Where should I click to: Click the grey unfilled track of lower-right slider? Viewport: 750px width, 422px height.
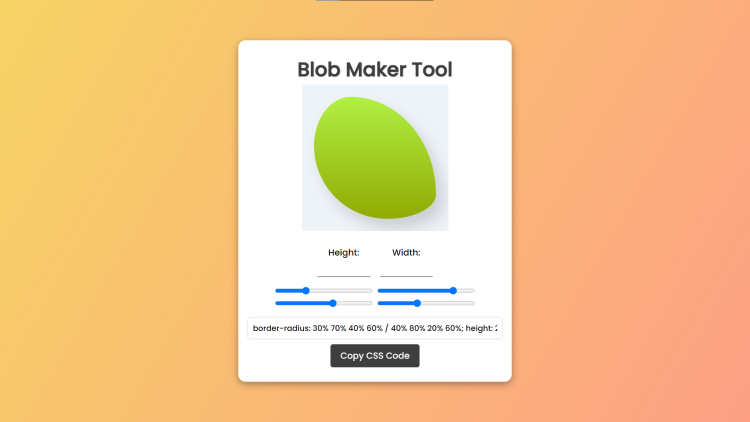(x=448, y=302)
